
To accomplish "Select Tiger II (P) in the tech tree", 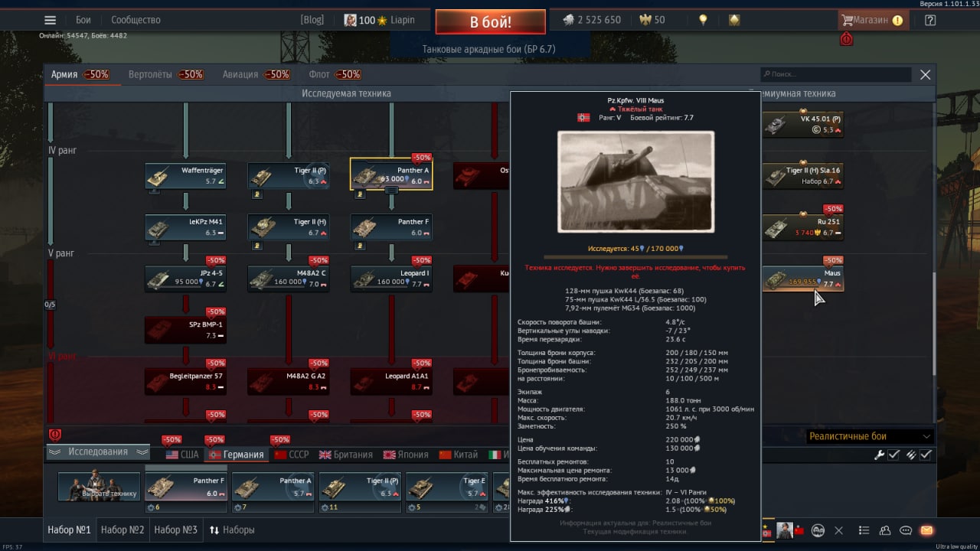I will click(x=289, y=176).
